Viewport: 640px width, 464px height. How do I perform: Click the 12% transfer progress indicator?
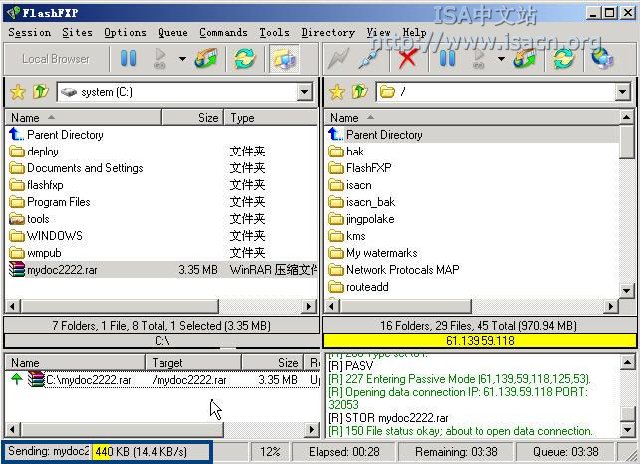(270, 452)
